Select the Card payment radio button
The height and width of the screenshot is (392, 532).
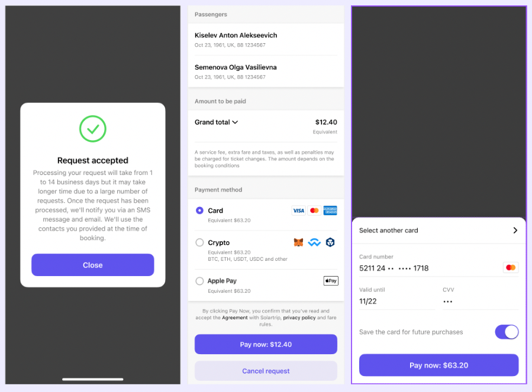pos(199,210)
